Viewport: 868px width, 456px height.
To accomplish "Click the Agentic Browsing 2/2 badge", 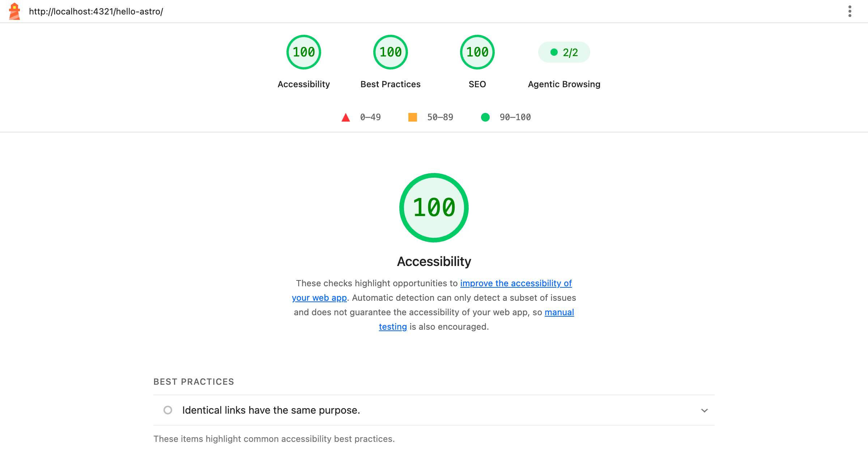I will [x=564, y=52].
